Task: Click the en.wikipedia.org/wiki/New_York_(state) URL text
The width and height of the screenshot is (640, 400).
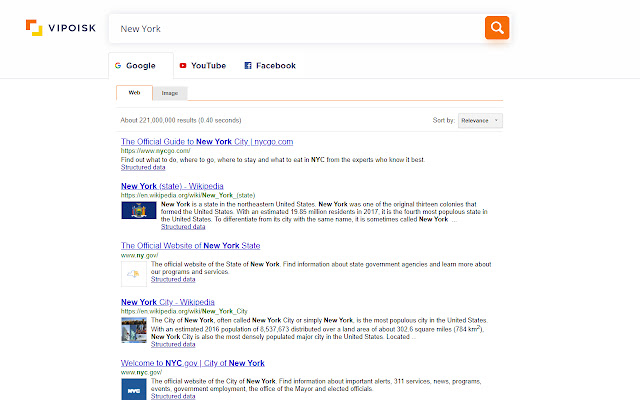Action: pos(188,195)
